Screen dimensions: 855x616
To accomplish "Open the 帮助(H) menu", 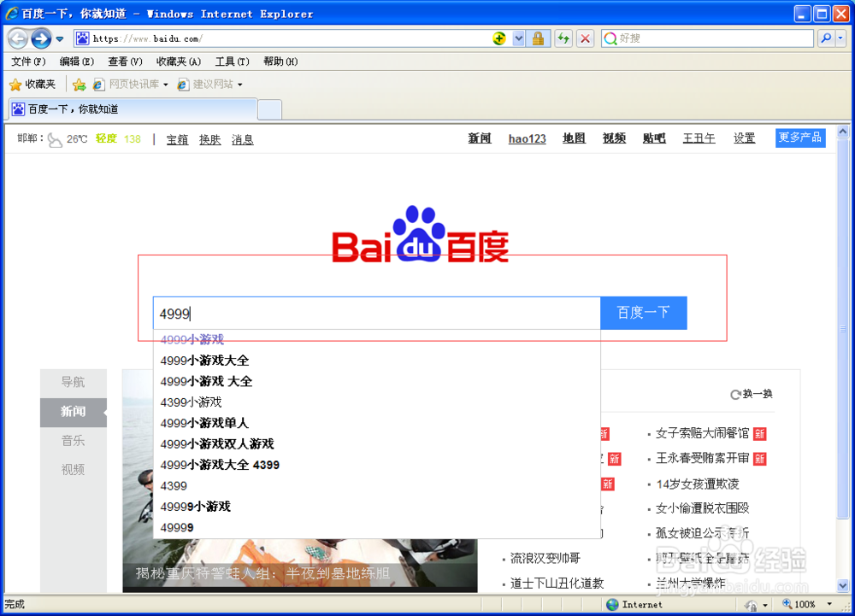I will (x=280, y=62).
